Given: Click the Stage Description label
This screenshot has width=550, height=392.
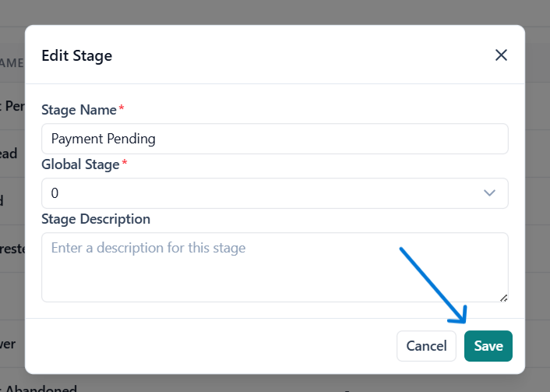Looking at the screenshot, I should pos(95,219).
